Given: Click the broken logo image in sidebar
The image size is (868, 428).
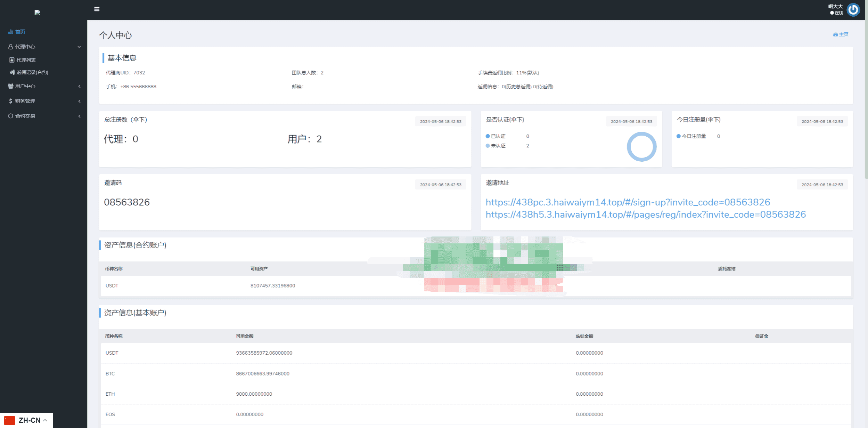Looking at the screenshot, I should (x=38, y=13).
